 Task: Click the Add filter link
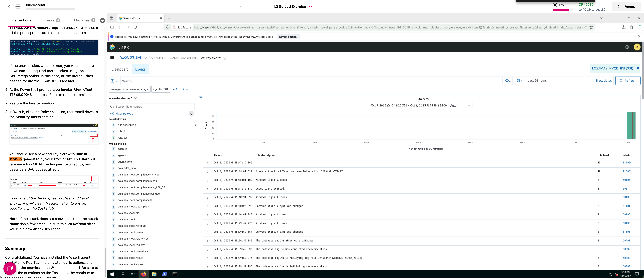(x=180, y=89)
